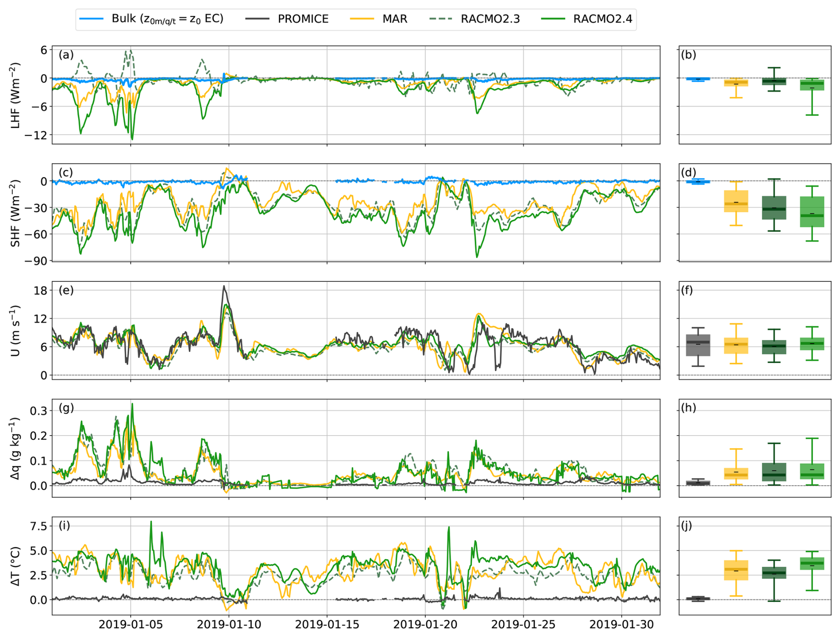Click the panel (e) label
This screenshot has width=840, height=637.
click(66, 290)
